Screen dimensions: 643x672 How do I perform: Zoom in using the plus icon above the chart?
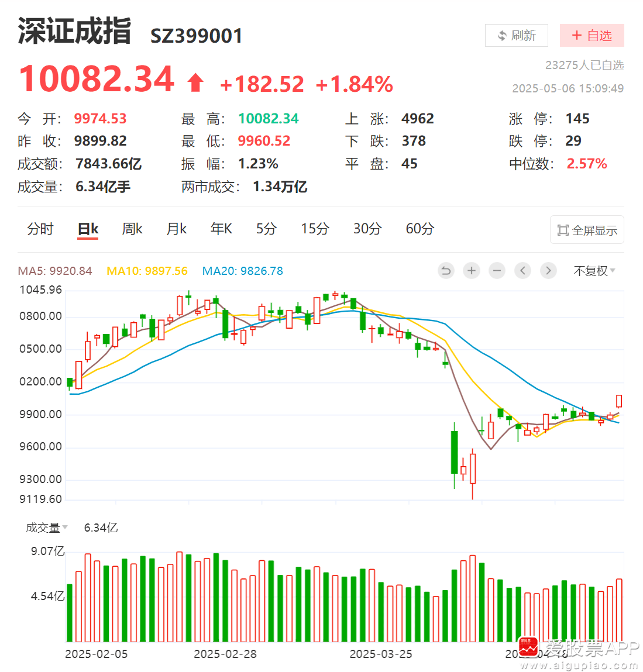coord(472,270)
